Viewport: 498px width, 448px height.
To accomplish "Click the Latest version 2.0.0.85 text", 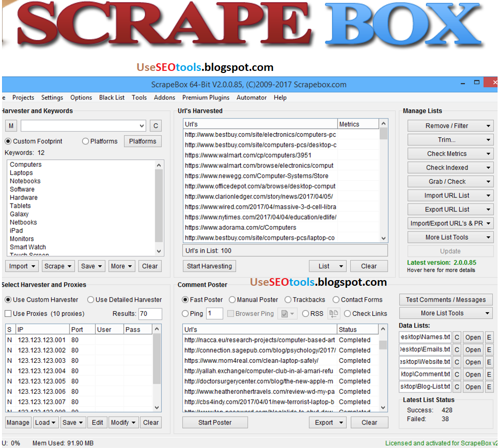I will tap(441, 262).
